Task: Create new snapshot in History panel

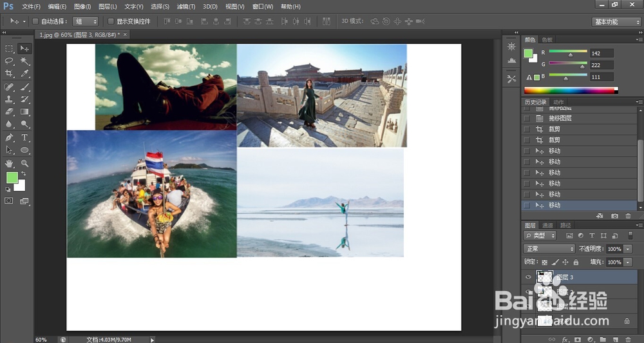Action: pos(614,216)
